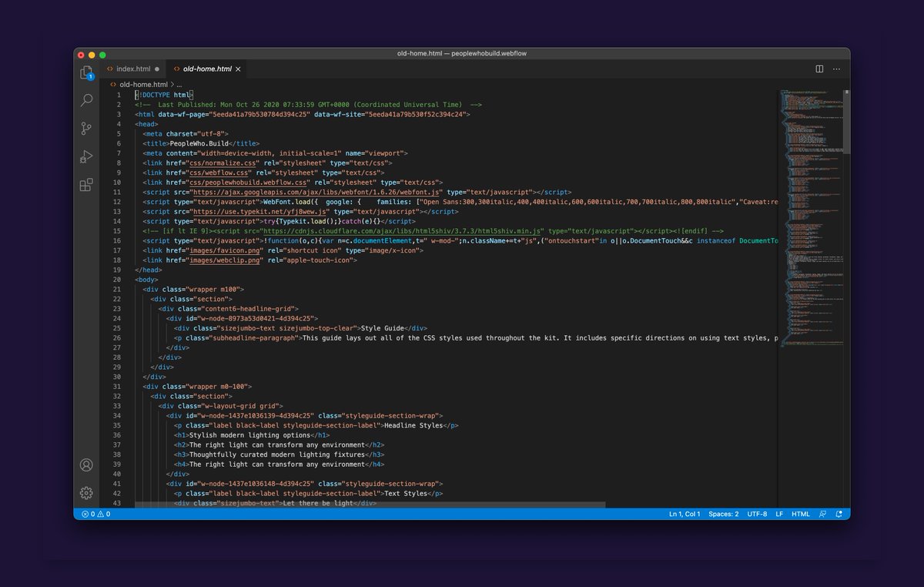Click 'Text Styles' text on line 42

coord(406,493)
